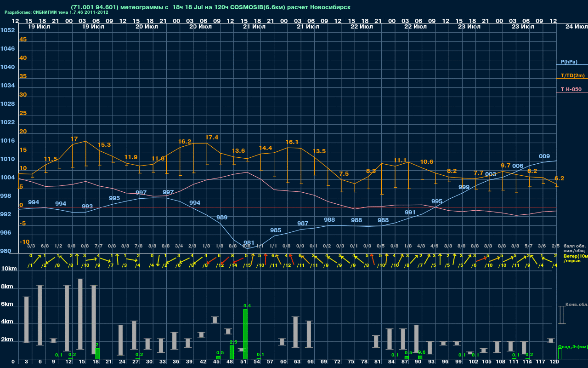Click the 'Осад,3ч(мм)' legend label
This screenshot has width=588, height=368.
click(x=572, y=346)
